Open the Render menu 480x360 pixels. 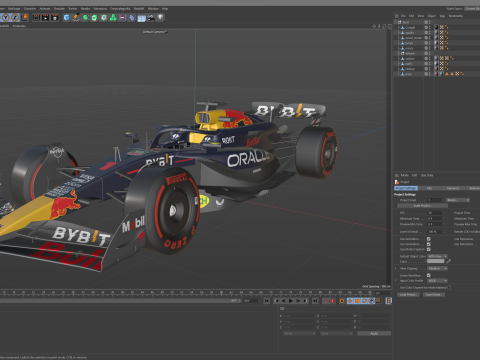[x=85, y=8]
